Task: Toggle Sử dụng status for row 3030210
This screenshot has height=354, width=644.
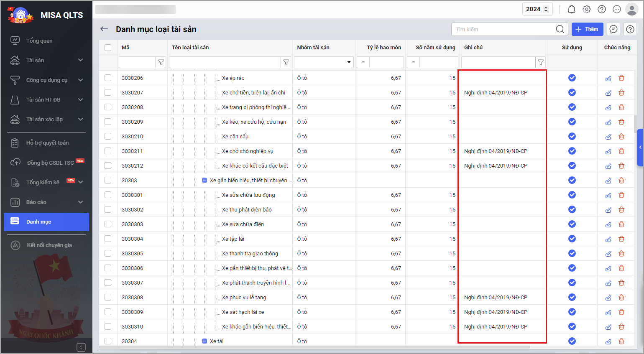Action: (572, 136)
